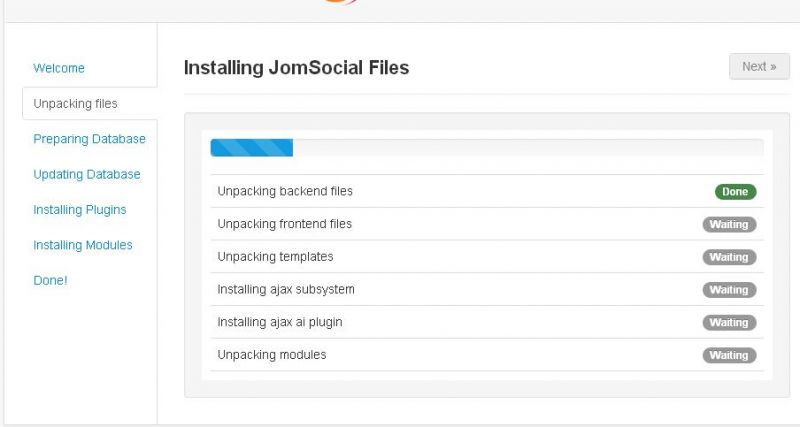Open the Updating Database step
This screenshot has width=800, height=427.
pyautogui.click(x=87, y=174)
